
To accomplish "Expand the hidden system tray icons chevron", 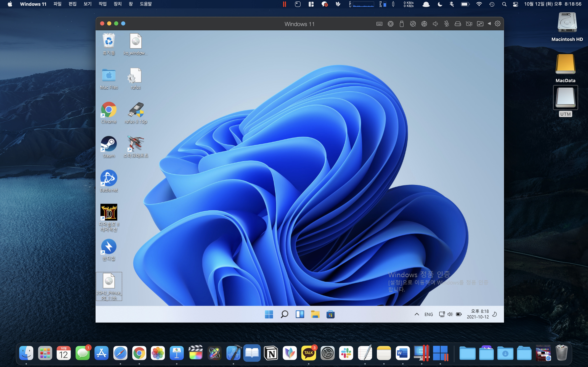I will click(417, 314).
